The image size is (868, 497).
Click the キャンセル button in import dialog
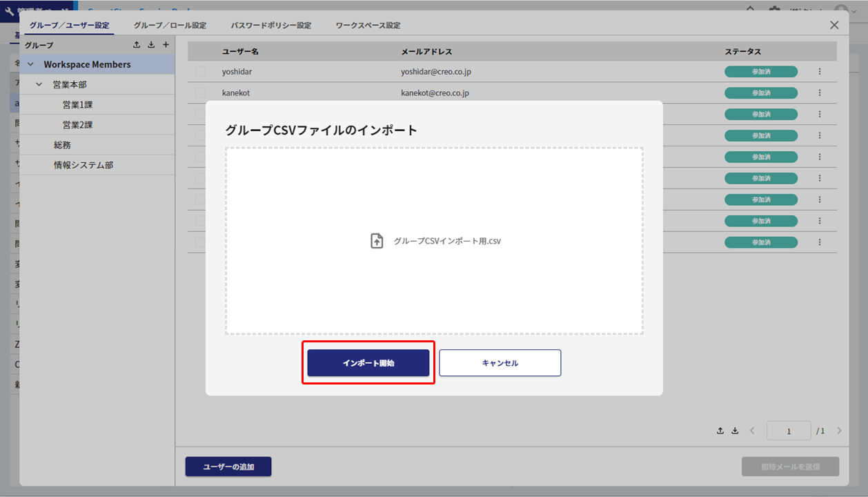pos(500,363)
